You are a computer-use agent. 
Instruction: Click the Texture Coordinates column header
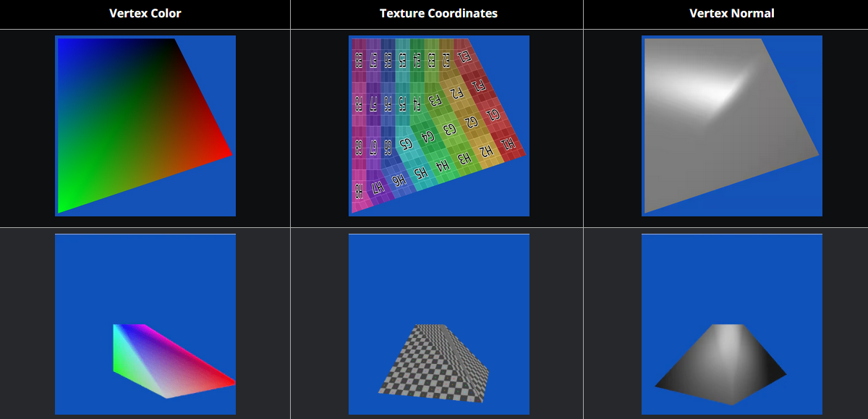pos(438,14)
